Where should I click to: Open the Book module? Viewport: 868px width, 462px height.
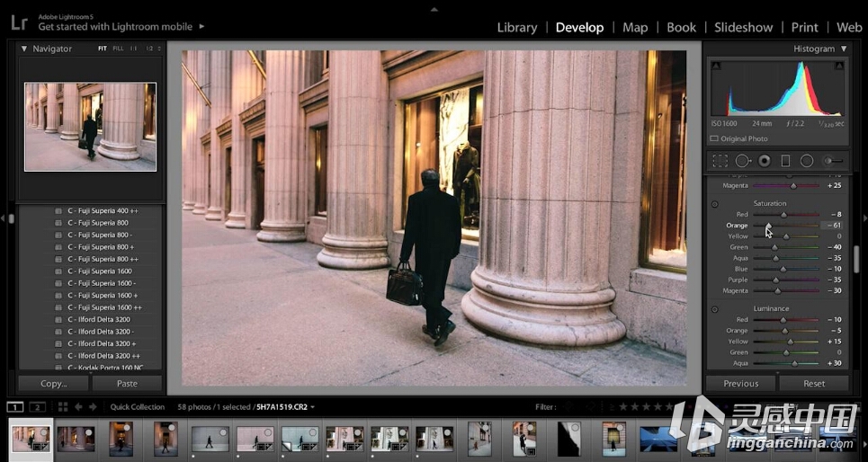point(682,28)
